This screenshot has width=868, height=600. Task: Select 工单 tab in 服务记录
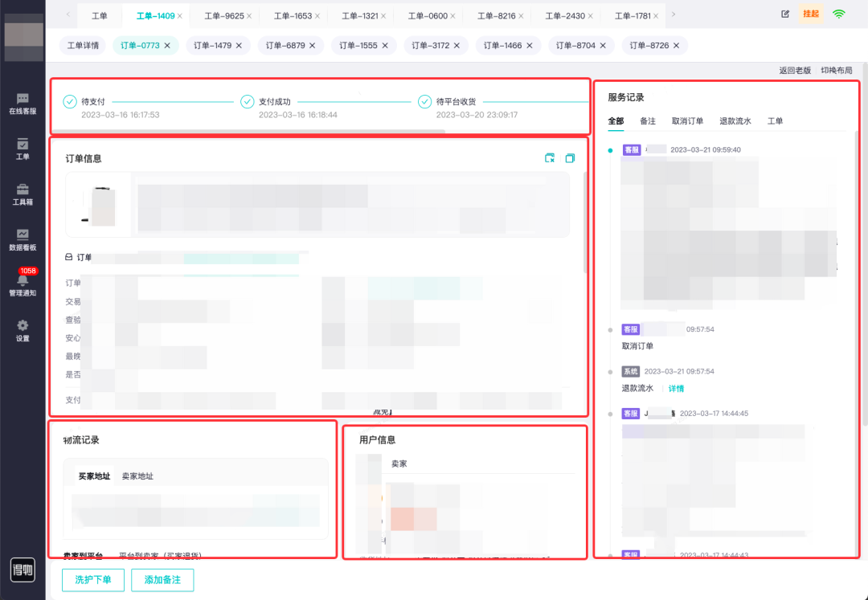775,120
